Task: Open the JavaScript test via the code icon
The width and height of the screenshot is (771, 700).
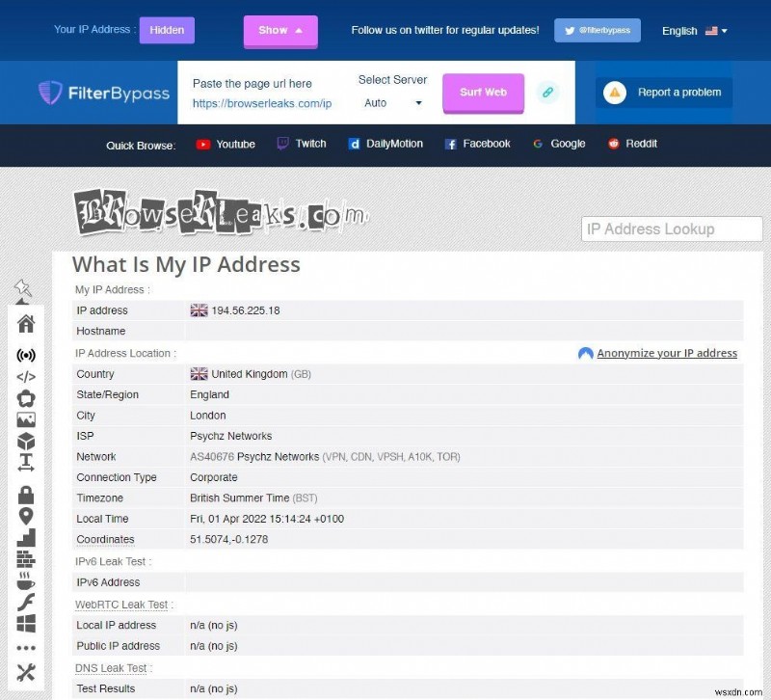Action: point(26,376)
